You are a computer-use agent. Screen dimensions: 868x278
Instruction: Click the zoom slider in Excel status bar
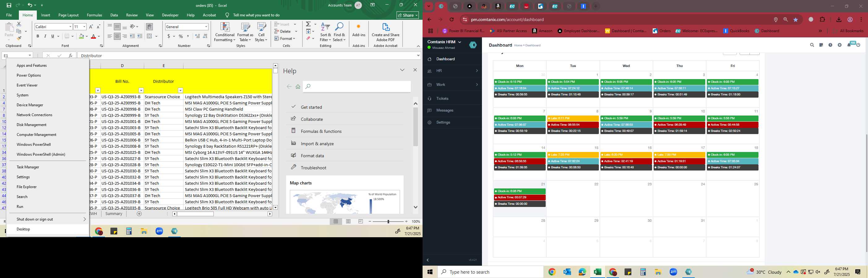388,221
